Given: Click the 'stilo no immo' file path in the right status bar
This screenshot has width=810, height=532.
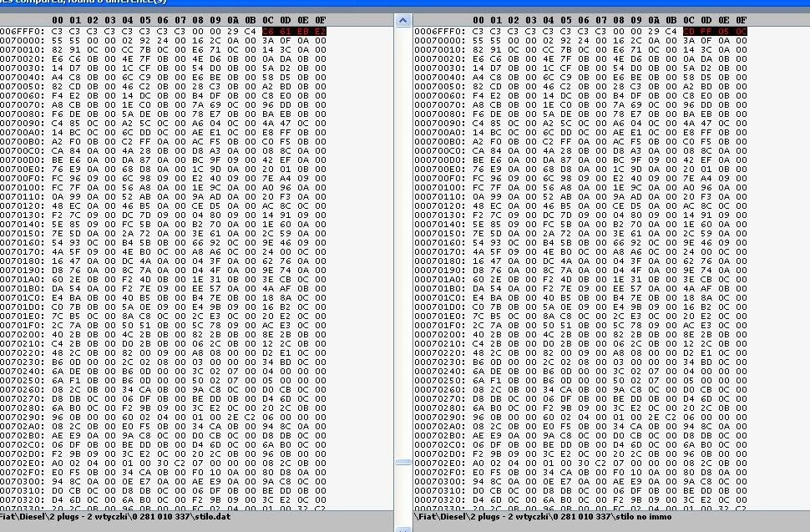Looking at the screenshot, I should [x=543, y=516].
